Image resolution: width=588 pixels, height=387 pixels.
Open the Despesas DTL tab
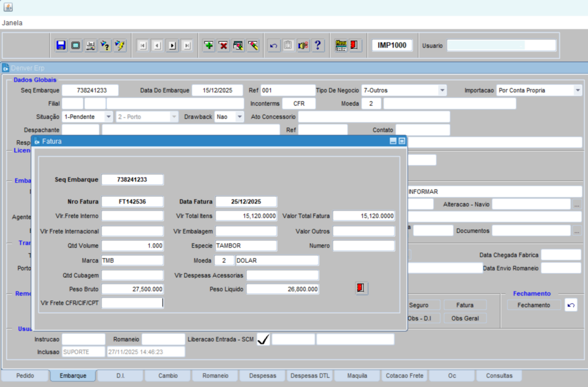(310, 376)
